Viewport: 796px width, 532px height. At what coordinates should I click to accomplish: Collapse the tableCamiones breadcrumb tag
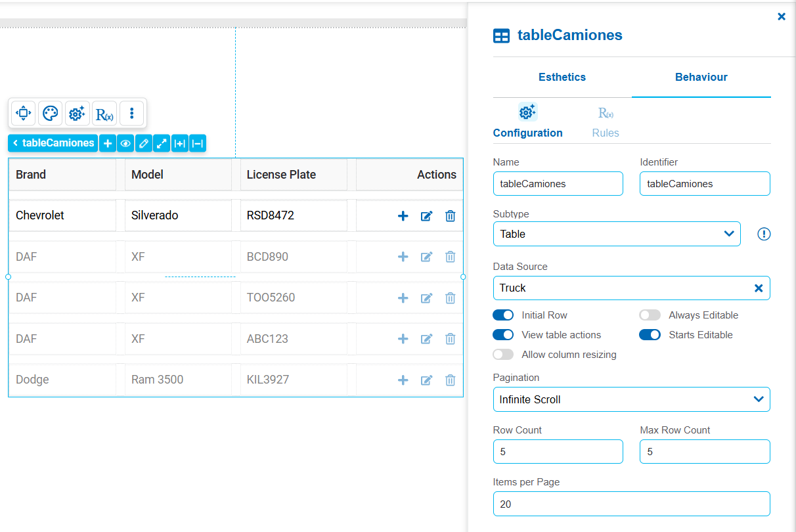coord(53,143)
